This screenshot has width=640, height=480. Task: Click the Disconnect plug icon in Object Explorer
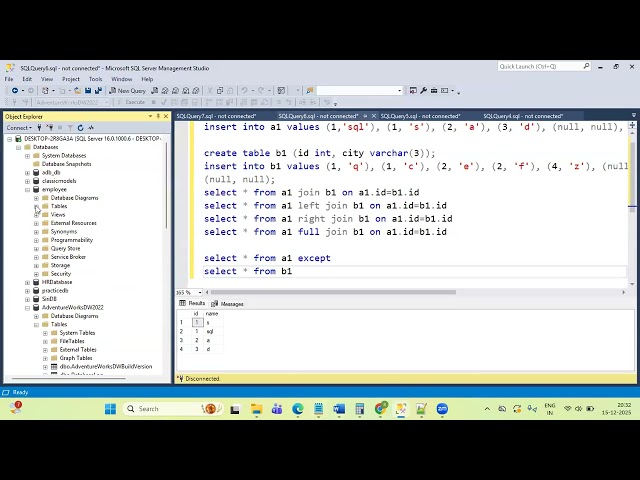click(x=49, y=128)
